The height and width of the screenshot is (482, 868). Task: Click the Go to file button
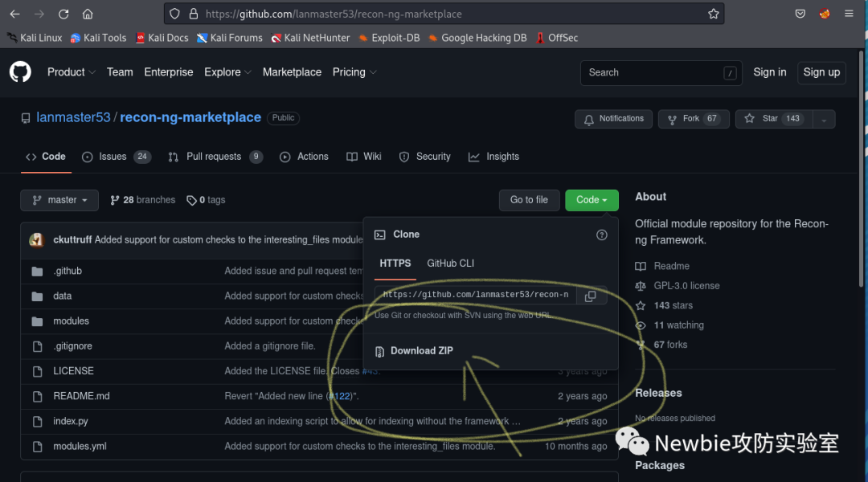[x=529, y=200]
